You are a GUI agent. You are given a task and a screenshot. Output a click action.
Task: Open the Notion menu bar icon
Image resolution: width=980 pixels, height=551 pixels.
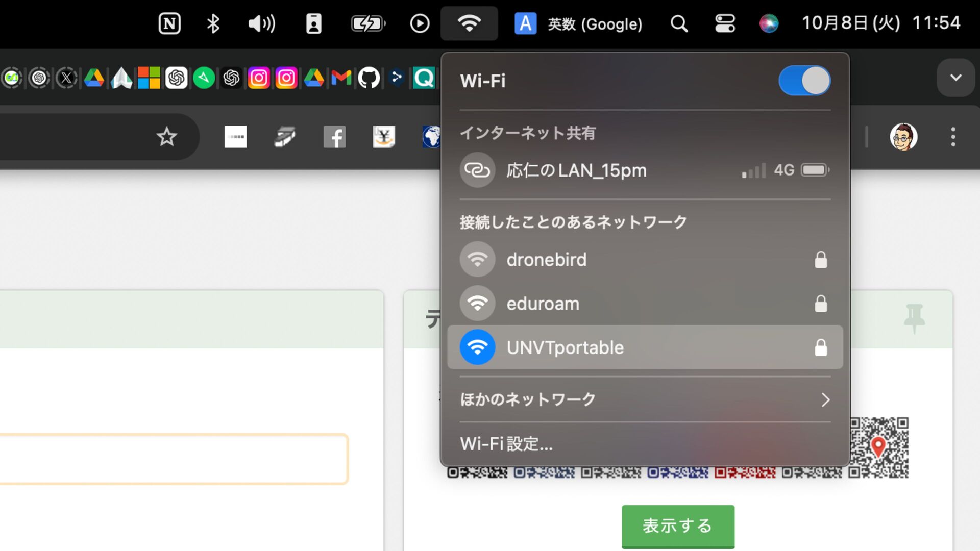point(169,23)
